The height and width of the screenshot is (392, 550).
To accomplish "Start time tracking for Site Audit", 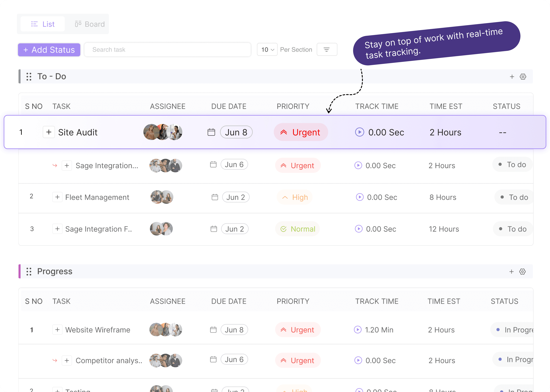I will click(359, 132).
